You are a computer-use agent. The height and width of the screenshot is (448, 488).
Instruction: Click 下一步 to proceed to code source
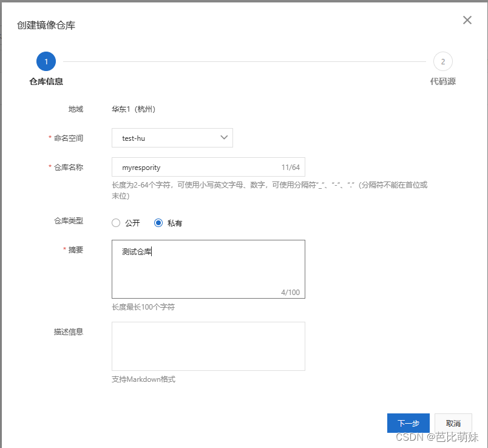[408, 423]
